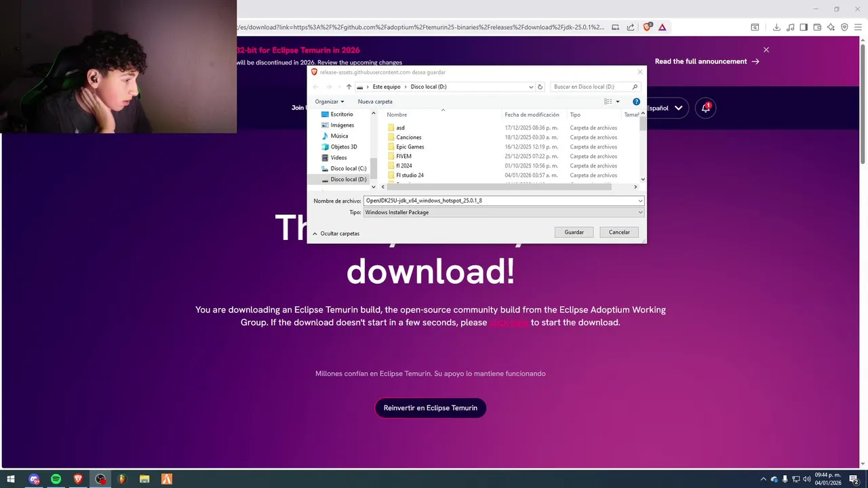Viewport: 868px width, 488px height.
Task: Select Objetos 3D in the navigation pane
Action: point(344,147)
